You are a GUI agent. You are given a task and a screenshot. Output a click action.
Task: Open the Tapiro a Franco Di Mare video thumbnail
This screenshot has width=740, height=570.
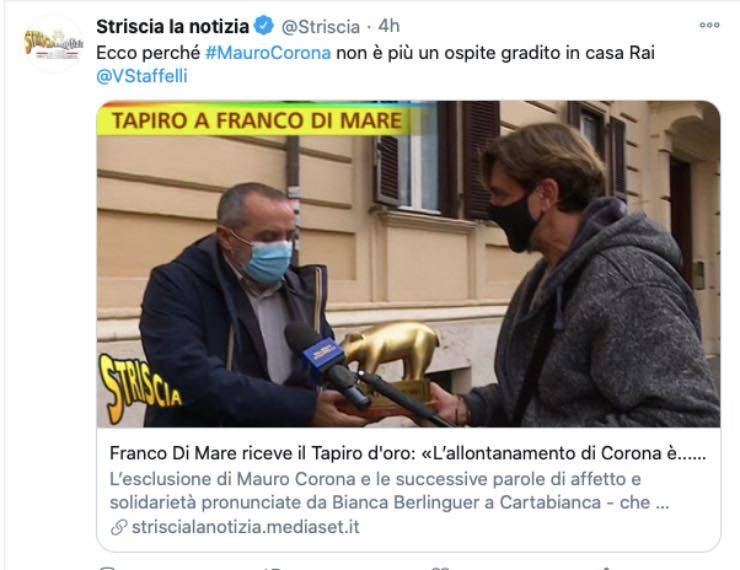409,264
